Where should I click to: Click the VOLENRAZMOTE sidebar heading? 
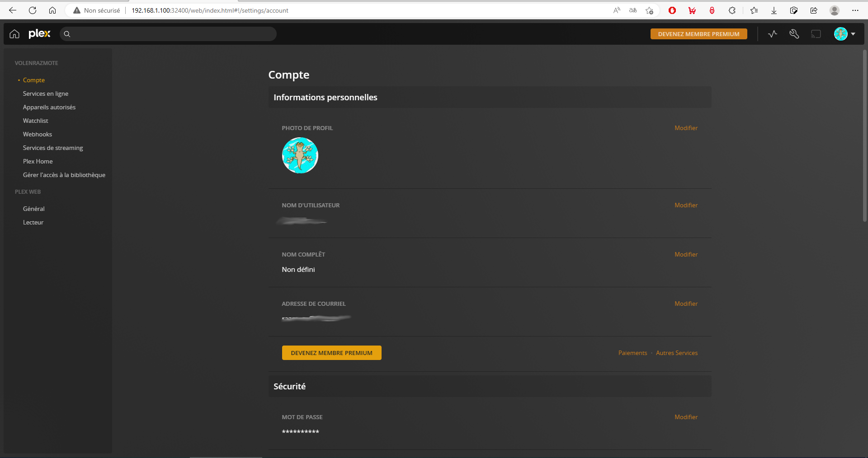click(x=37, y=63)
